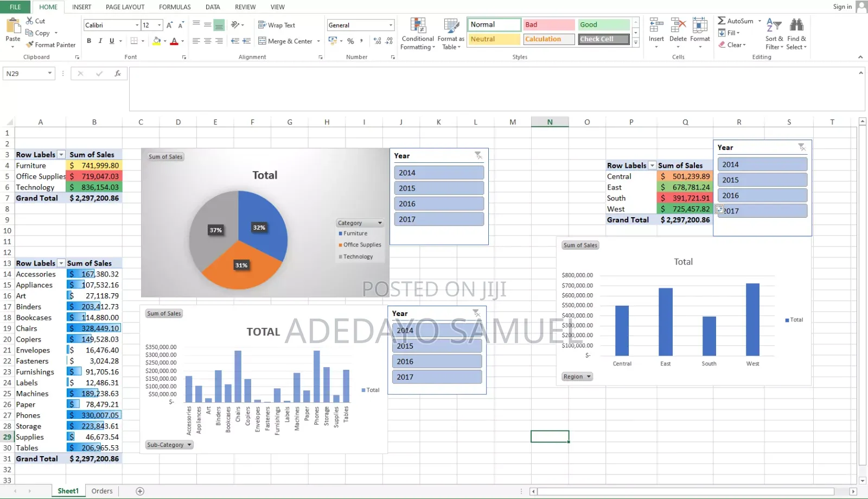Toggle 2017 in pie chart Year slicer
Screen dimensions: 868x499
tap(439, 219)
